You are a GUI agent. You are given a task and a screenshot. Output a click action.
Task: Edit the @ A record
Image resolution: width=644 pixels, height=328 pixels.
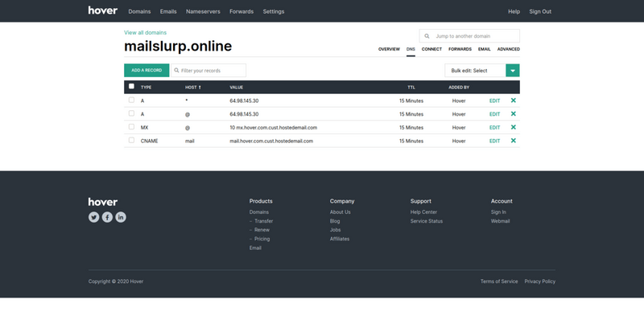(x=494, y=114)
